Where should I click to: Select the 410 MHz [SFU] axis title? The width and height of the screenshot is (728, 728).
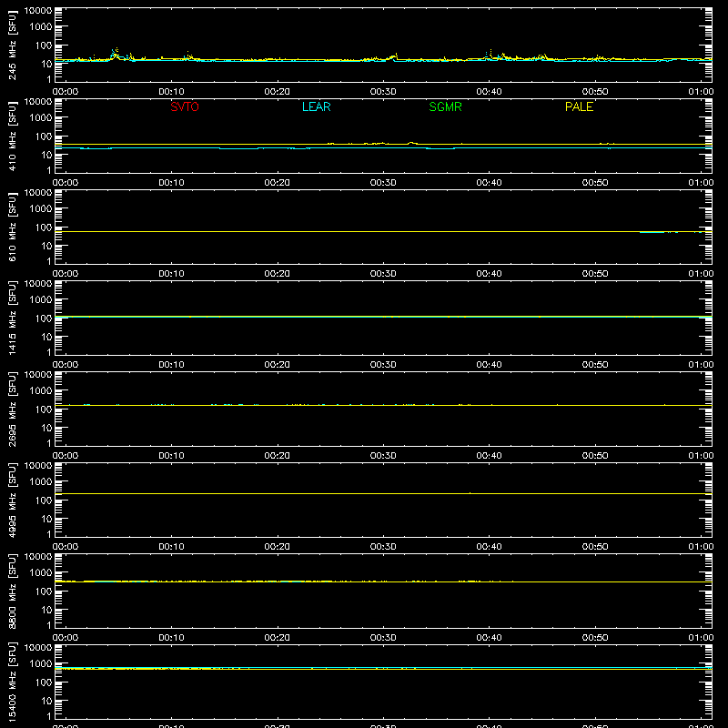13,136
